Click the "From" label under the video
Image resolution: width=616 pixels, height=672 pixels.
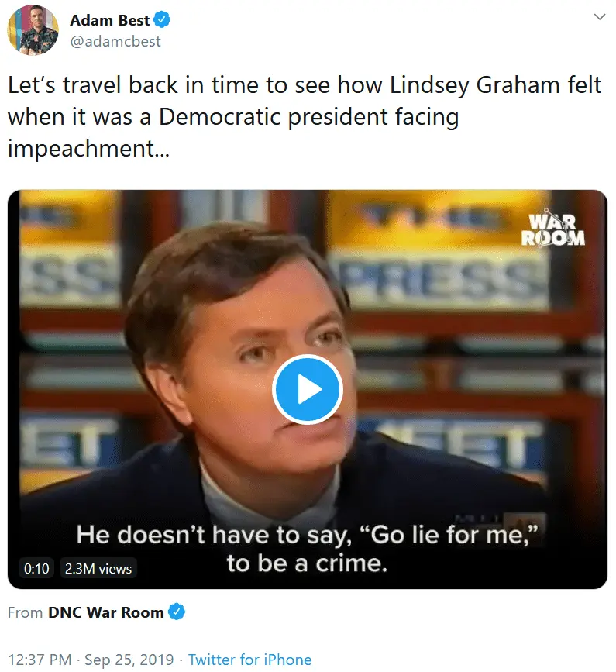25,612
